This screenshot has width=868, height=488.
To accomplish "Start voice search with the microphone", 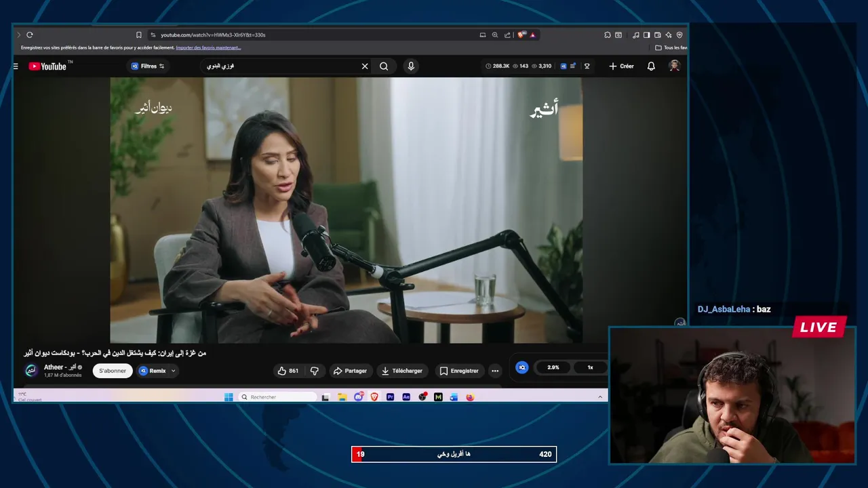I will click(x=411, y=66).
